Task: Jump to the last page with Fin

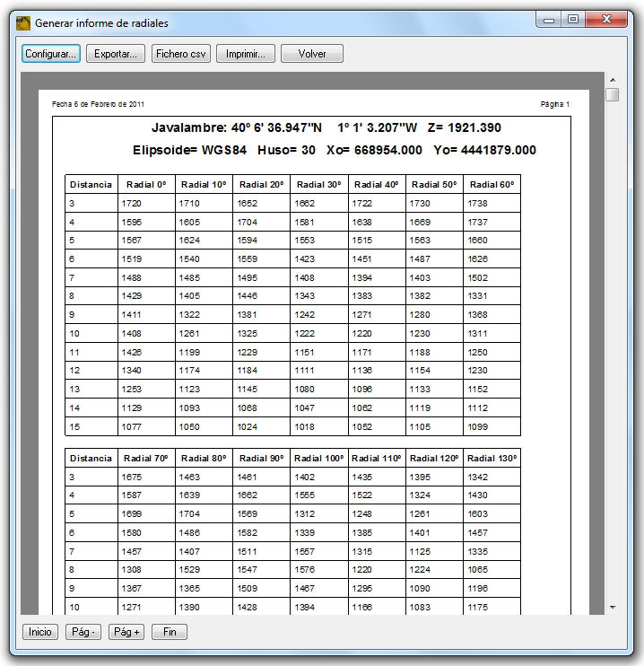Action: click(x=170, y=632)
